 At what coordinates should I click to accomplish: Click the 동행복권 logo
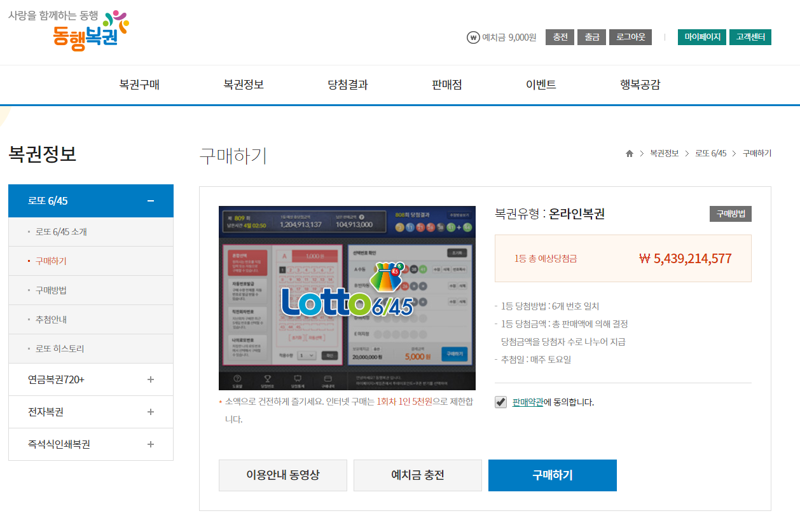coord(69,30)
